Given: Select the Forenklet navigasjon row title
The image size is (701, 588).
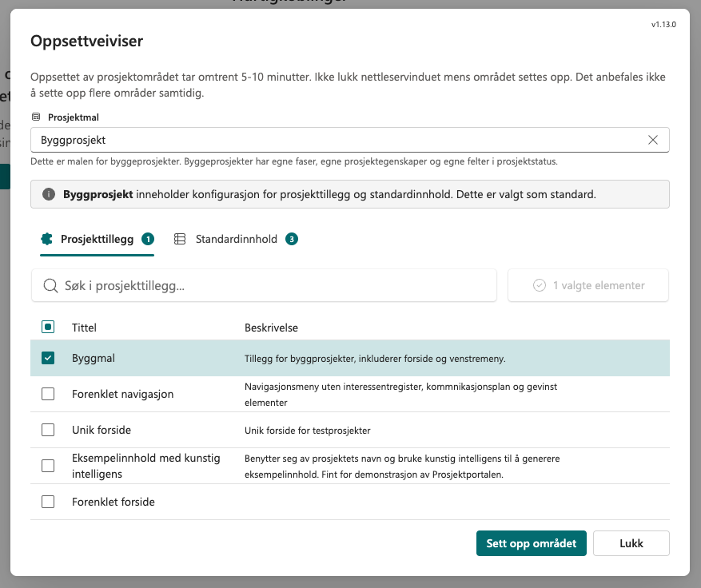Looking at the screenshot, I should point(122,394).
